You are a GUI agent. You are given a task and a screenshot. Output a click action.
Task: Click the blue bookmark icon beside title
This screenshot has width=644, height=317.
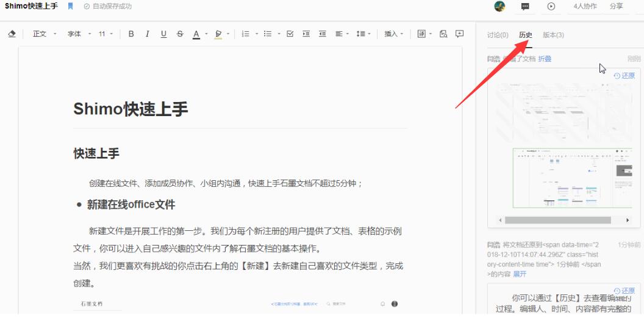[x=70, y=6]
